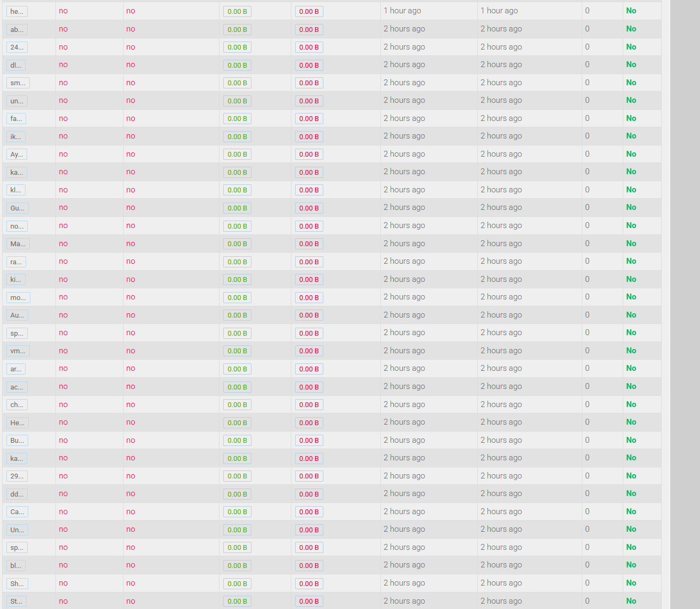The width and height of the screenshot is (700, 609).
Task: Select the 'Bu...' name badge
Action: [x=17, y=441]
